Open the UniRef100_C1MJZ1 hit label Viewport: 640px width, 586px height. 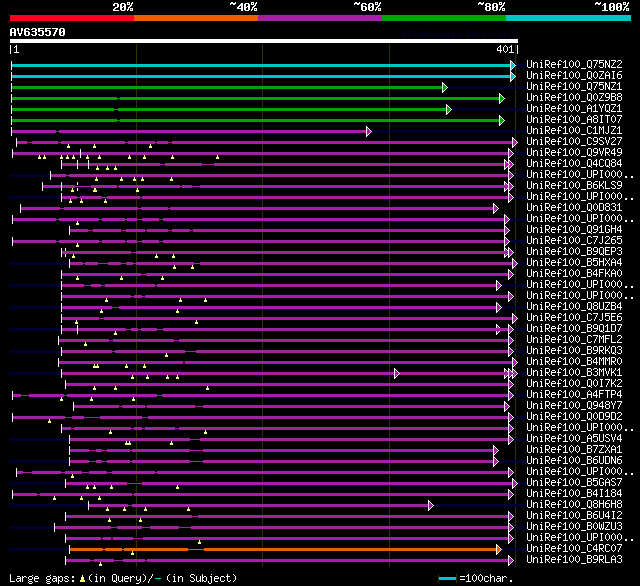click(x=574, y=130)
